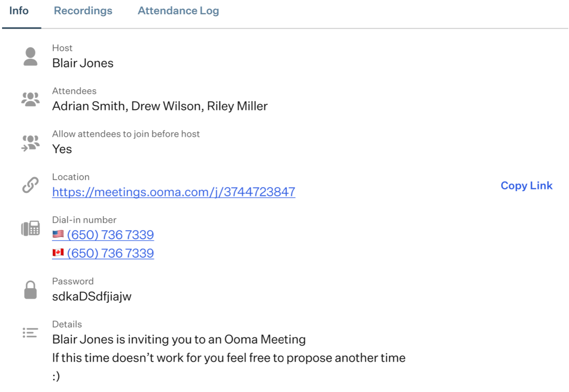Click the password text sdkaDSdfjiajw
This screenshot has height=392, width=569.
tap(92, 296)
